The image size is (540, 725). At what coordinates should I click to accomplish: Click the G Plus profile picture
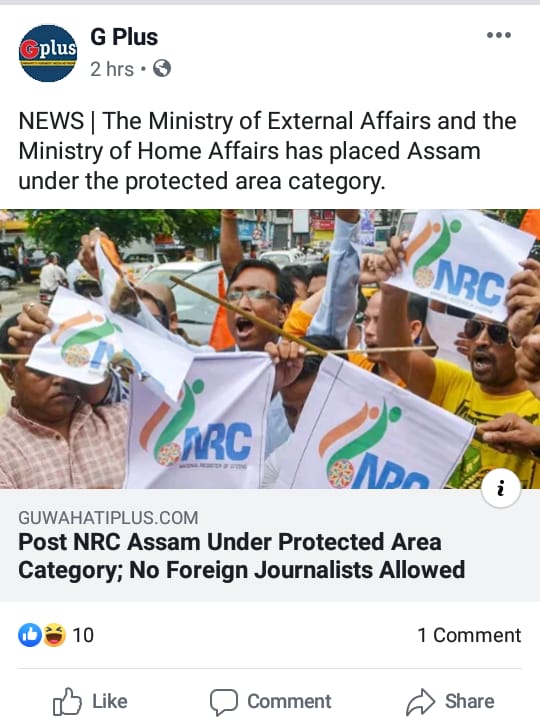point(48,53)
